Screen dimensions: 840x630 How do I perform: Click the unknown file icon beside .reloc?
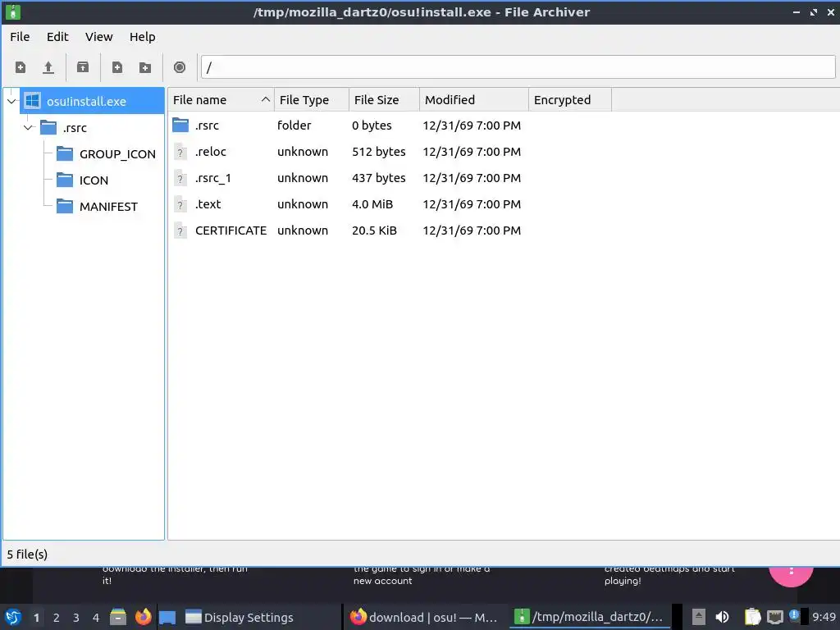click(180, 152)
